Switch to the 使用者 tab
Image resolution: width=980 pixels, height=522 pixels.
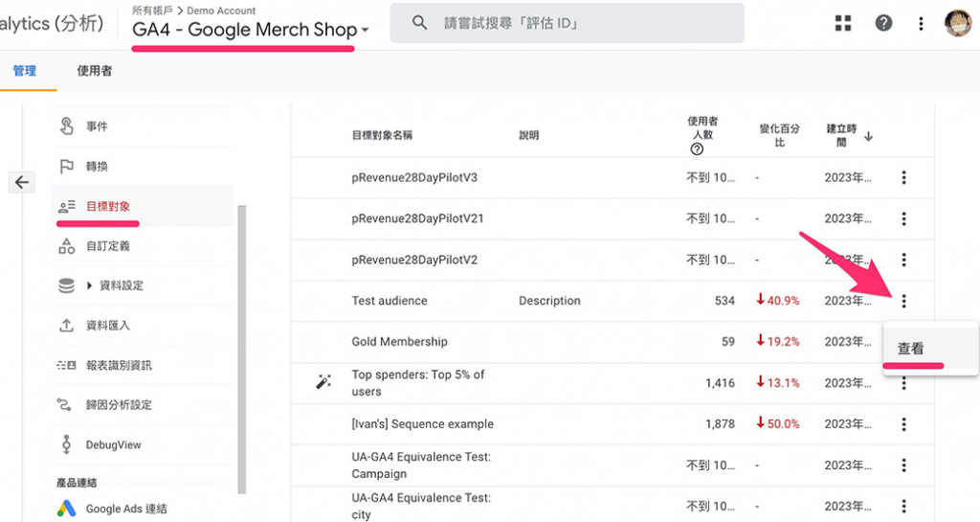(94, 71)
